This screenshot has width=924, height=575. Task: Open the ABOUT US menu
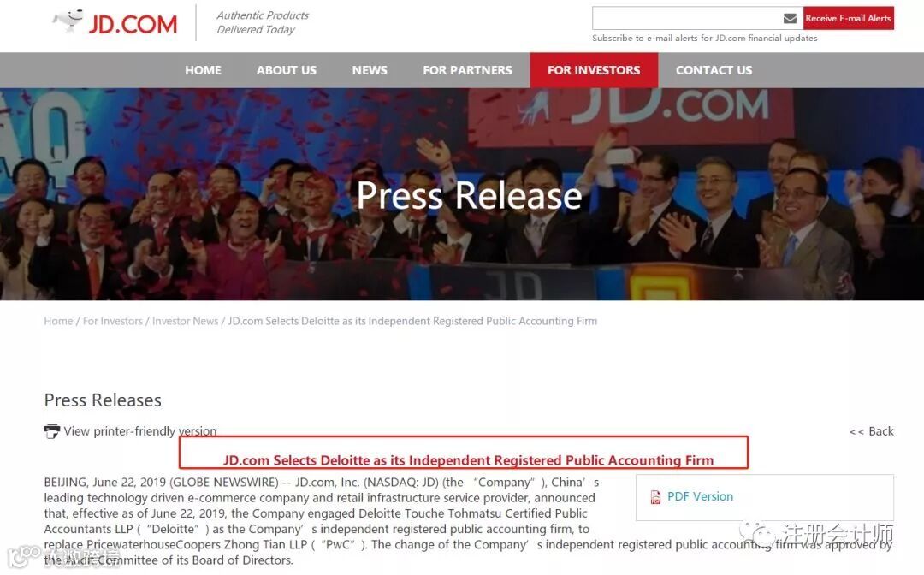pyautogui.click(x=287, y=70)
